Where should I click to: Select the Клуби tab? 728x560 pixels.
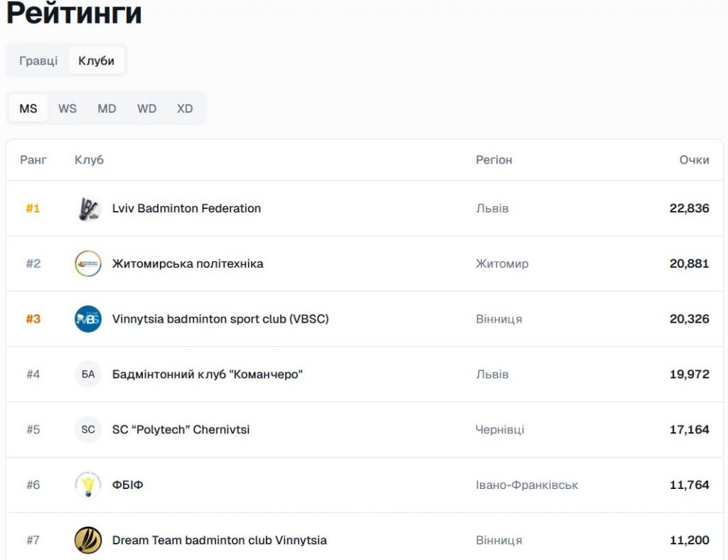coord(96,61)
